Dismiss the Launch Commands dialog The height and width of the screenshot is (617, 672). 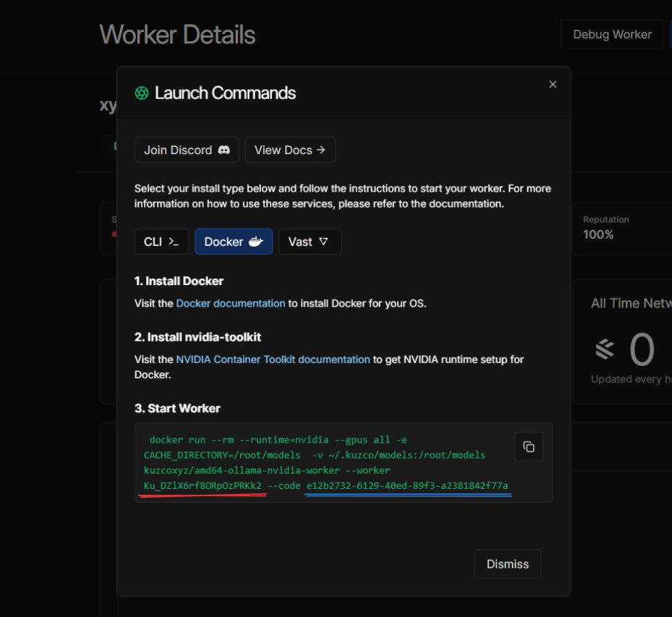[507, 564]
